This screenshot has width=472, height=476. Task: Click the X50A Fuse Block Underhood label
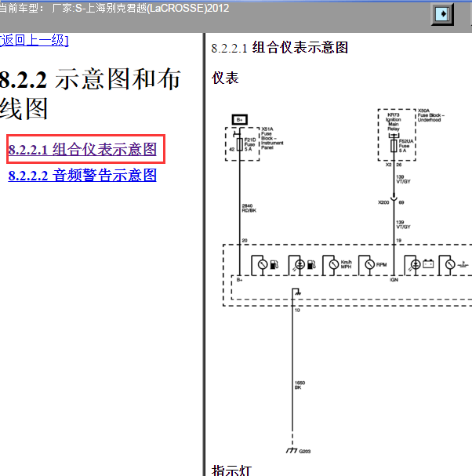click(x=430, y=115)
